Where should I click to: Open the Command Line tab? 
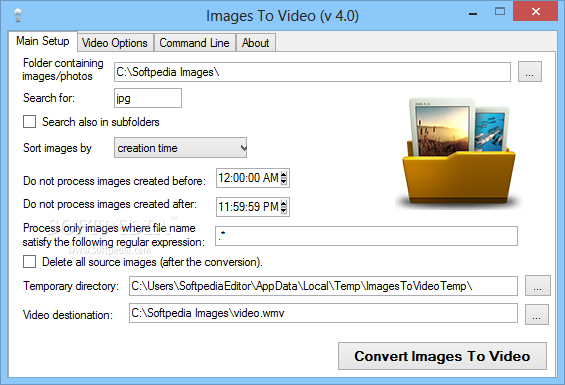pos(195,43)
